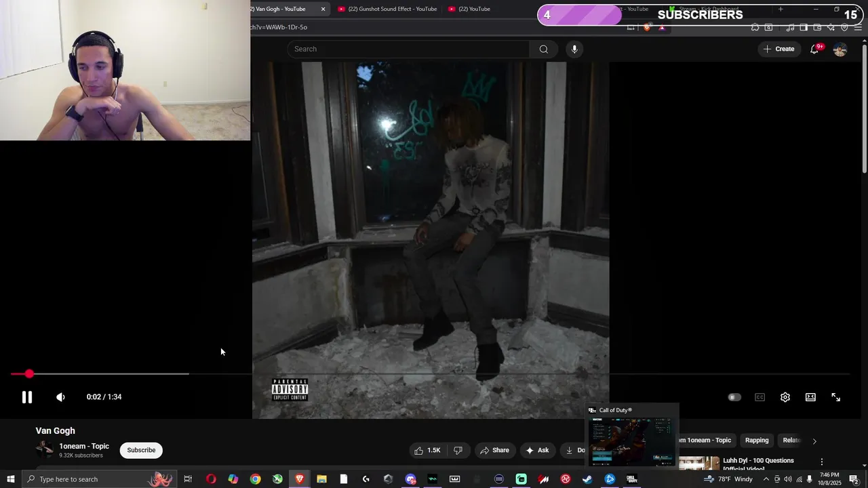Viewport: 868px width, 488px height.
Task: Enter full screen mode
Action: (836, 397)
